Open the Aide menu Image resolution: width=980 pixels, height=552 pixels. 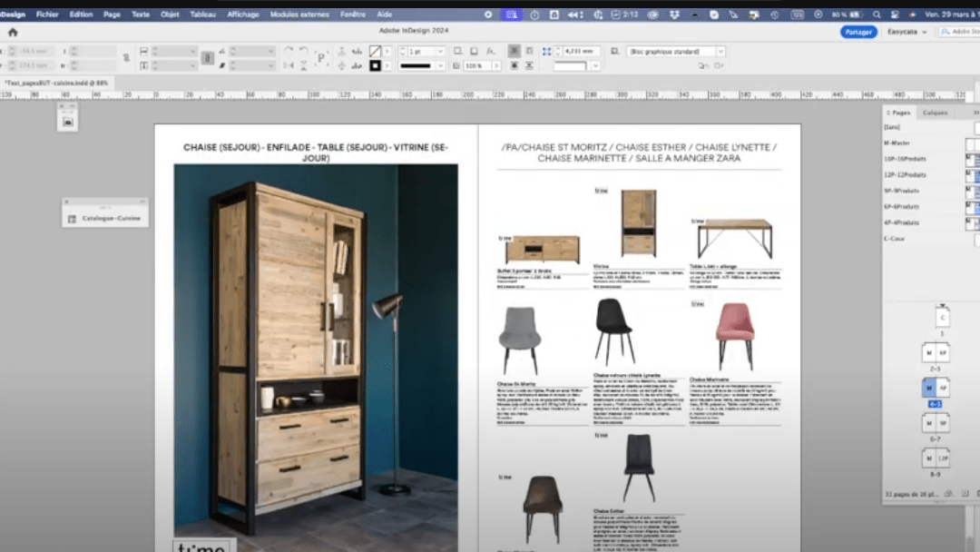(385, 15)
